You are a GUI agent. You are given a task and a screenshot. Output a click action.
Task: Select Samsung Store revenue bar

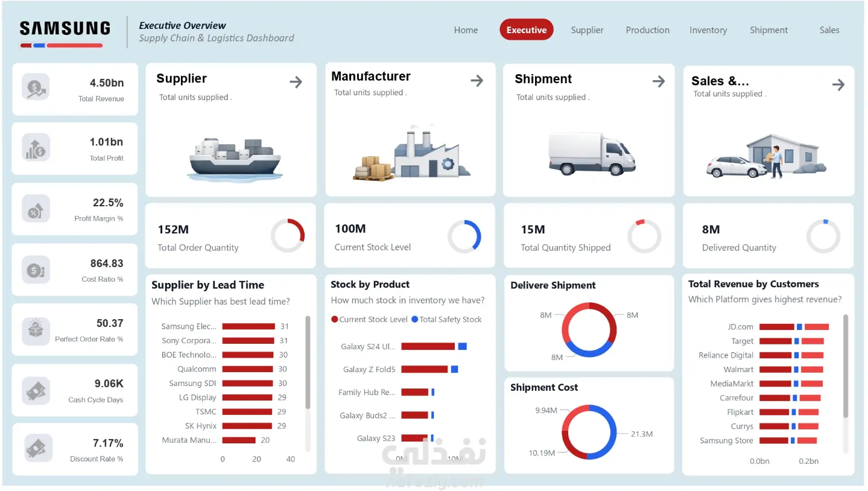tap(773, 441)
